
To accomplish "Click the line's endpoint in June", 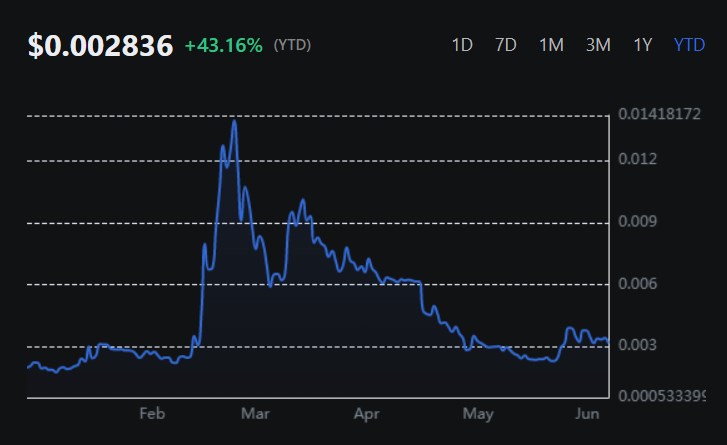I will click(608, 341).
